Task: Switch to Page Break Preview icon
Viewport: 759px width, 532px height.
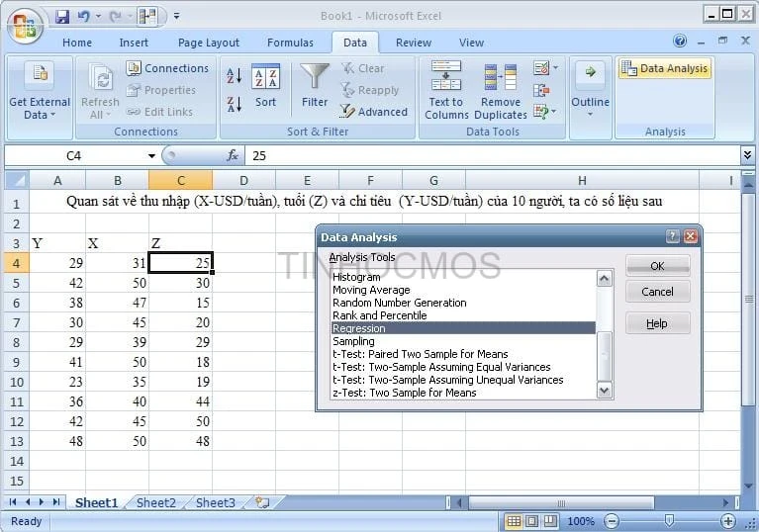Action: [550, 521]
